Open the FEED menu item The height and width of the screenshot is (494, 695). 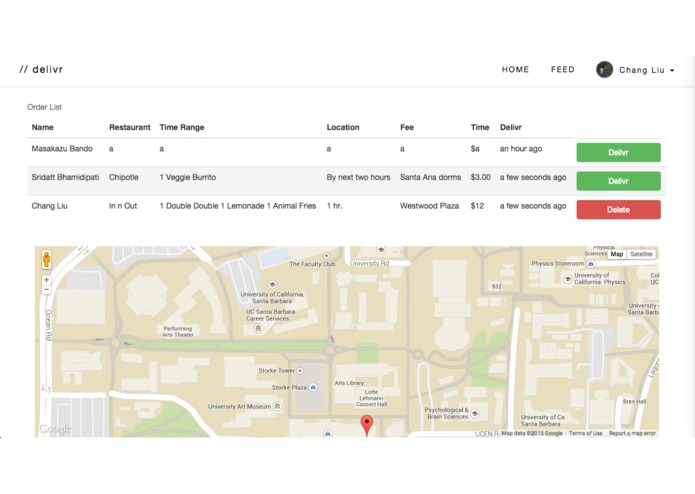point(562,69)
